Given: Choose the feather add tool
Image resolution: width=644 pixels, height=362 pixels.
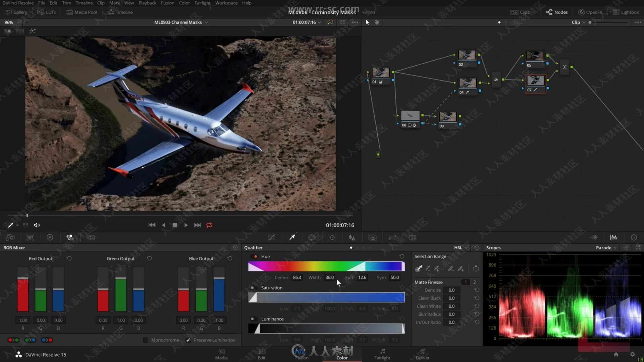Looking at the screenshot, I should [x=461, y=268].
